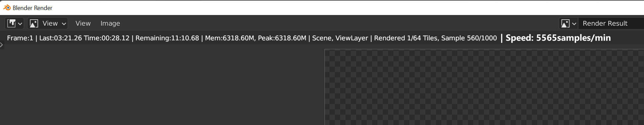Click inside the checkered render canvas
Image resolution: width=644 pixels, height=125 pixels.
(x=484, y=87)
